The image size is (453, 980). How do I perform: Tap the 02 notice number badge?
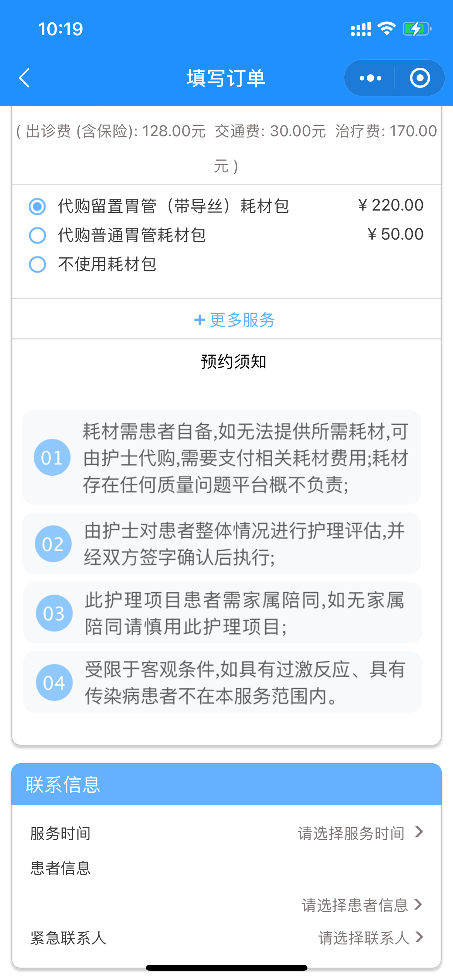pos(53,543)
